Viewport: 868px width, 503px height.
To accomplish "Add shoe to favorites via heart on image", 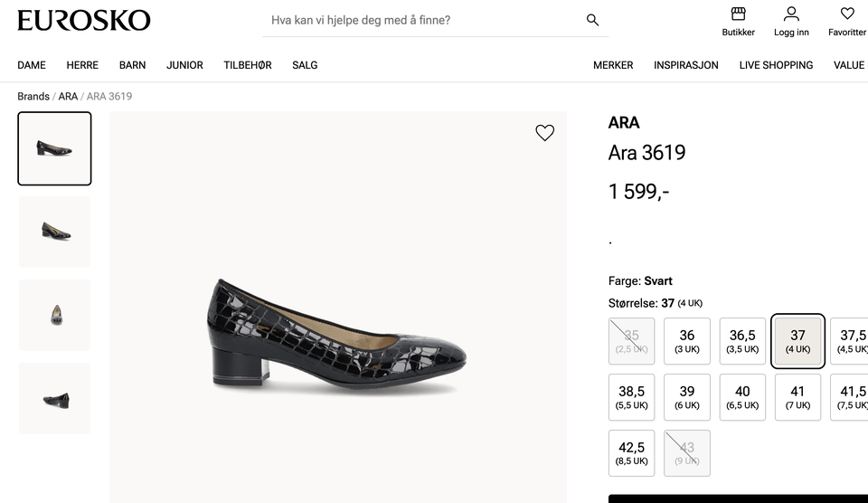I will click(x=544, y=133).
